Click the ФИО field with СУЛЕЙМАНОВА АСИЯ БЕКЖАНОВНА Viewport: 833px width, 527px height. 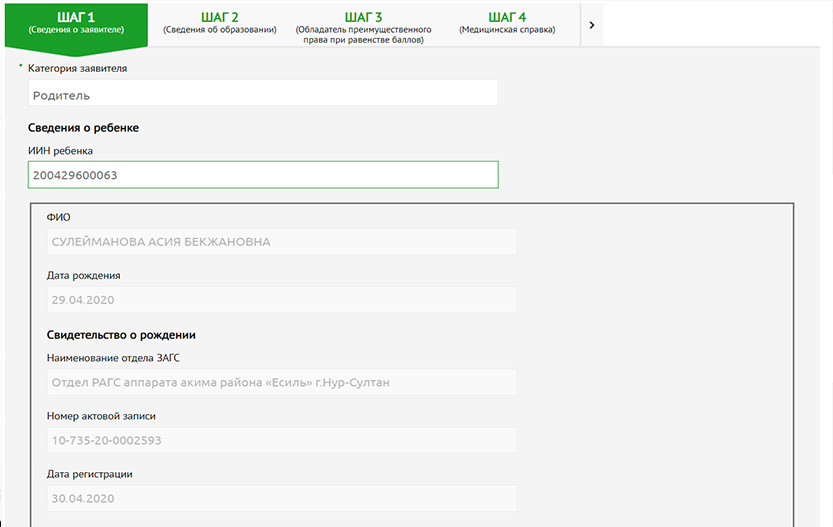coord(281,242)
